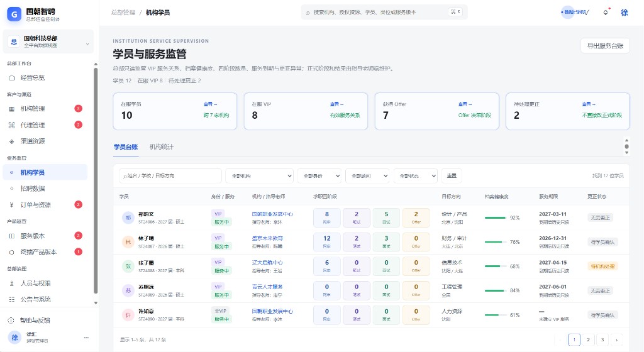Switch to the 学员台账 tab
The height and width of the screenshot is (352, 644).
(x=126, y=147)
